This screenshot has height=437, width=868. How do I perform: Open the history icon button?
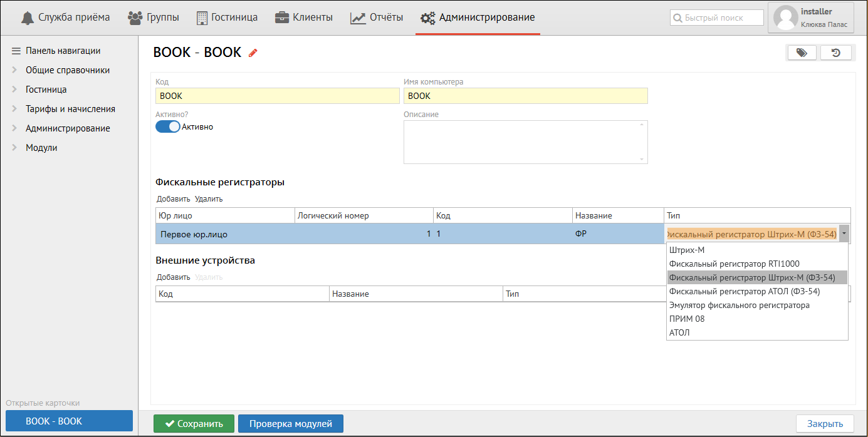click(836, 53)
